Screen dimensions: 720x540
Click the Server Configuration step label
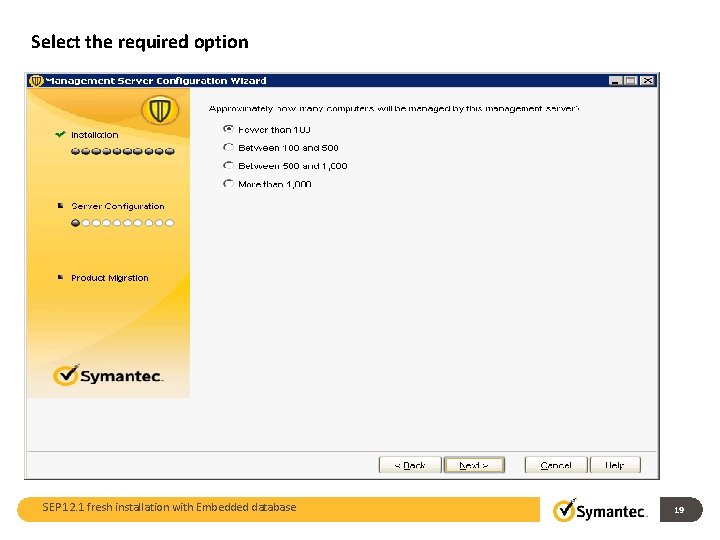pyautogui.click(x=118, y=206)
